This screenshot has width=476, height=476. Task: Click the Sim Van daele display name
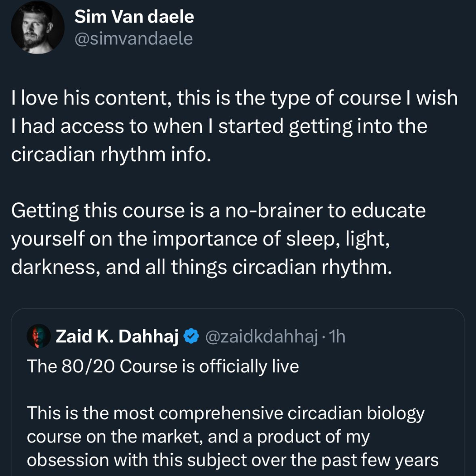tap(134, 17)
